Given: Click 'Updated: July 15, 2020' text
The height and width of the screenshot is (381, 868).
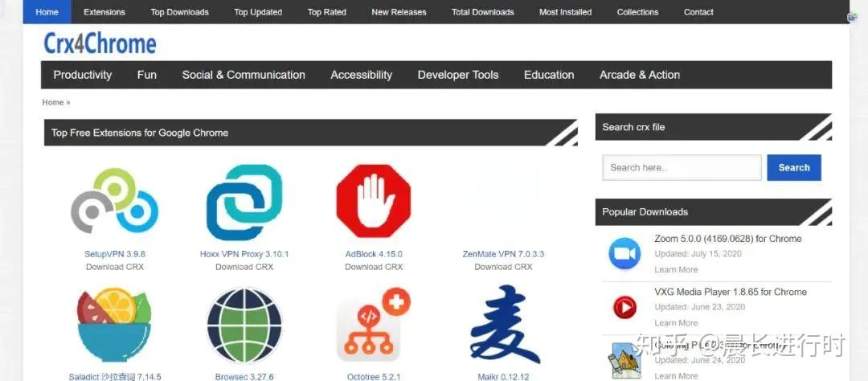Looking at the screenshot, I should click(x=698, y=254).
